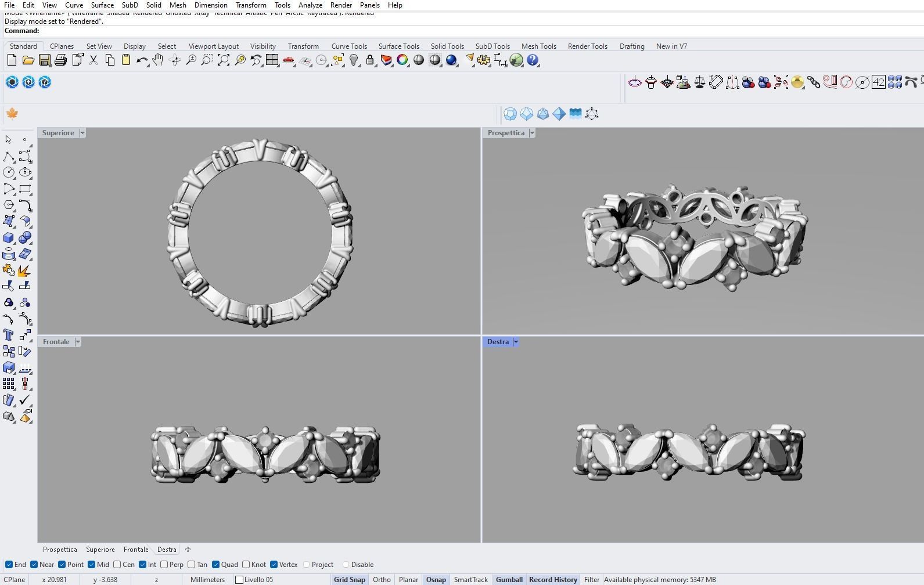Click the padlock lock objects icon
The height and width of the screenshot is (585, 924).
[x=370, y=60]
